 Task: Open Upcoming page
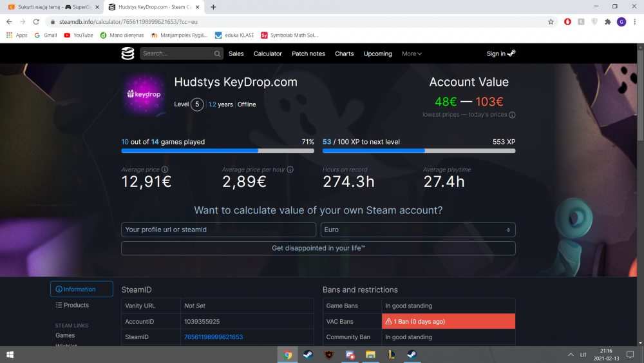(378, 54)
